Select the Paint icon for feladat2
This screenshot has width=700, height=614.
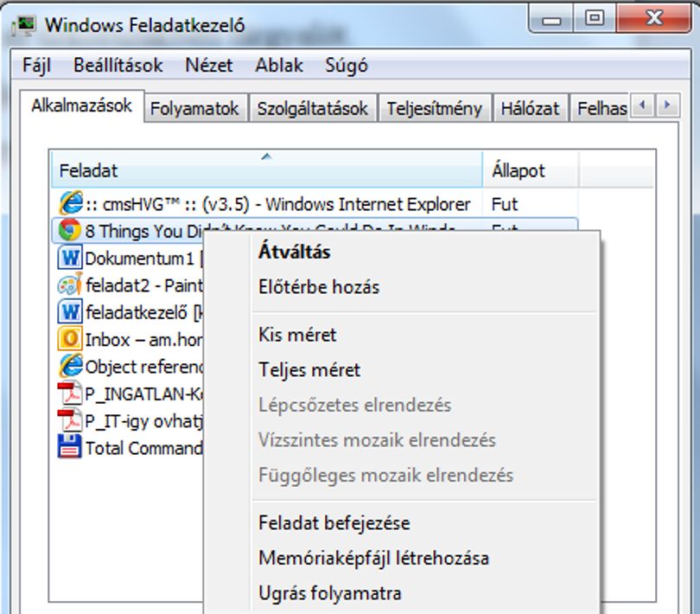70,285
